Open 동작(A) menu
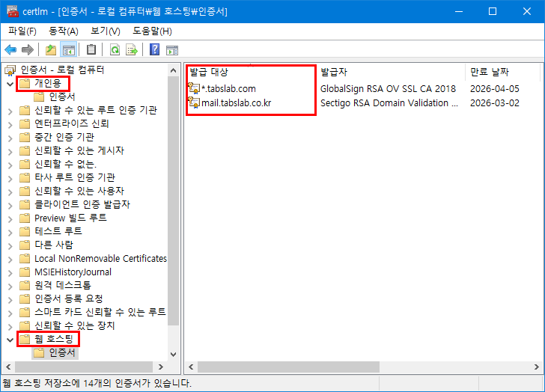The width and height of the screenshot is (545, 392). [64, 31]
